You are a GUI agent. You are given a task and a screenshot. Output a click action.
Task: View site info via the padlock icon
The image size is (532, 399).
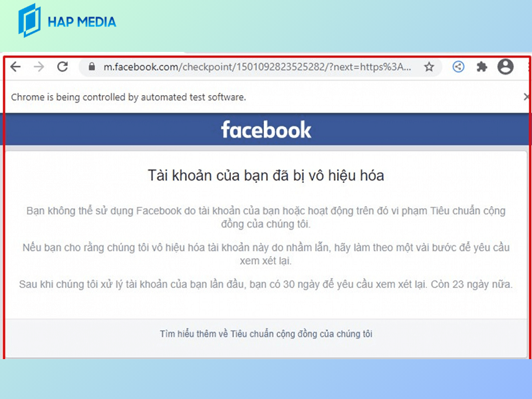pos(92,66)
